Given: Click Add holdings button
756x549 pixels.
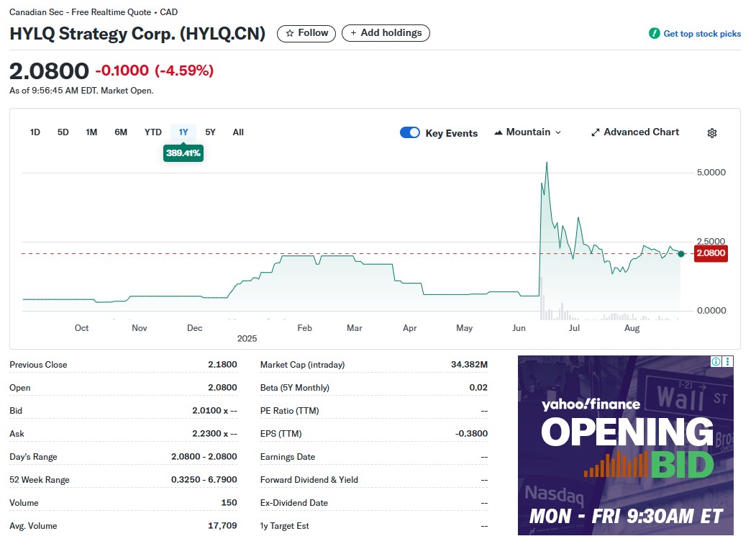Looking at the screenshot, I should pyautogui.click(x=386, y=33).
